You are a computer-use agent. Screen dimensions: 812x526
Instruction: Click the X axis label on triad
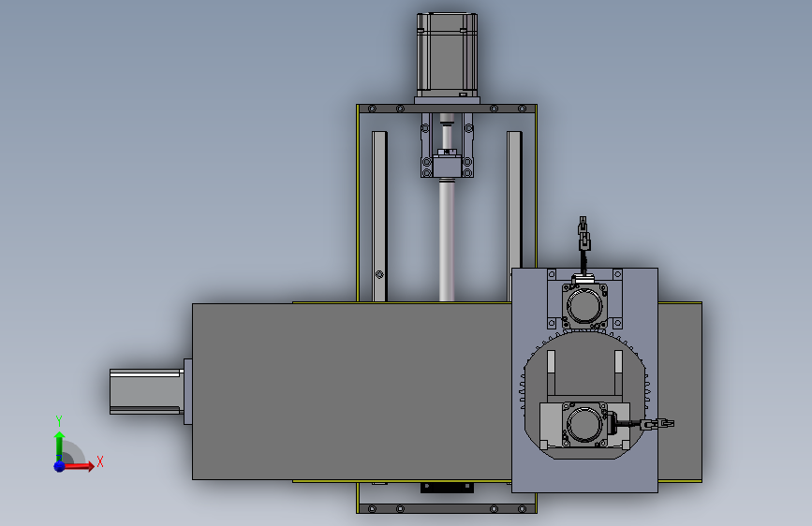100,461
